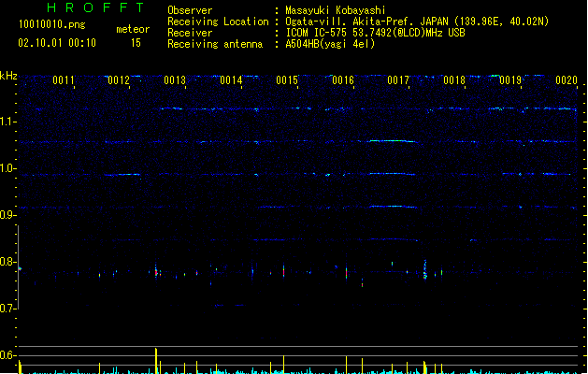Click the 0011 time marker
Image resolution: width=588 pixels, height=374 pixels.
(x=64, y=81)
